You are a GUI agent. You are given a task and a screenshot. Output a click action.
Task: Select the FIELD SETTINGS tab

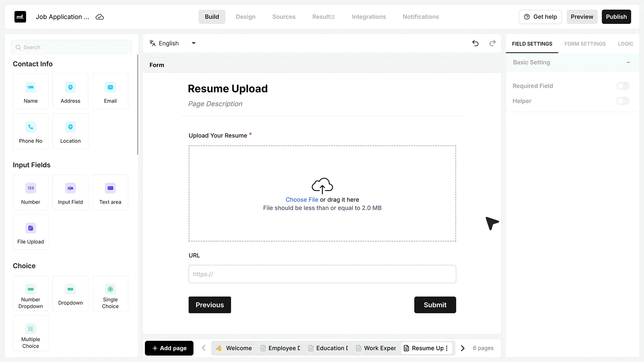[x=532, y=44]
